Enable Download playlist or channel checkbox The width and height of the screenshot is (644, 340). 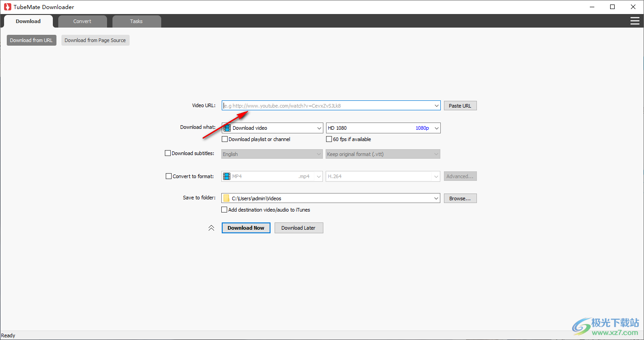click(225, 139)
